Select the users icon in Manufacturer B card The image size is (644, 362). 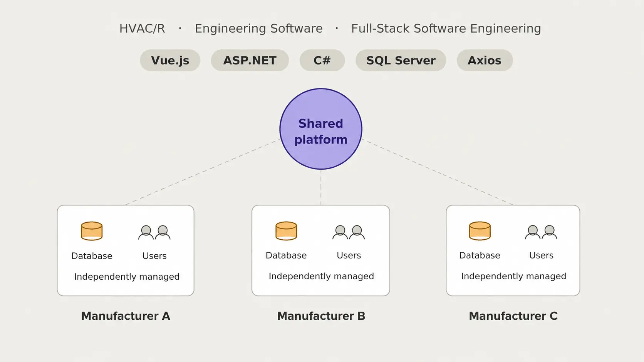click(x=349, y=232)
